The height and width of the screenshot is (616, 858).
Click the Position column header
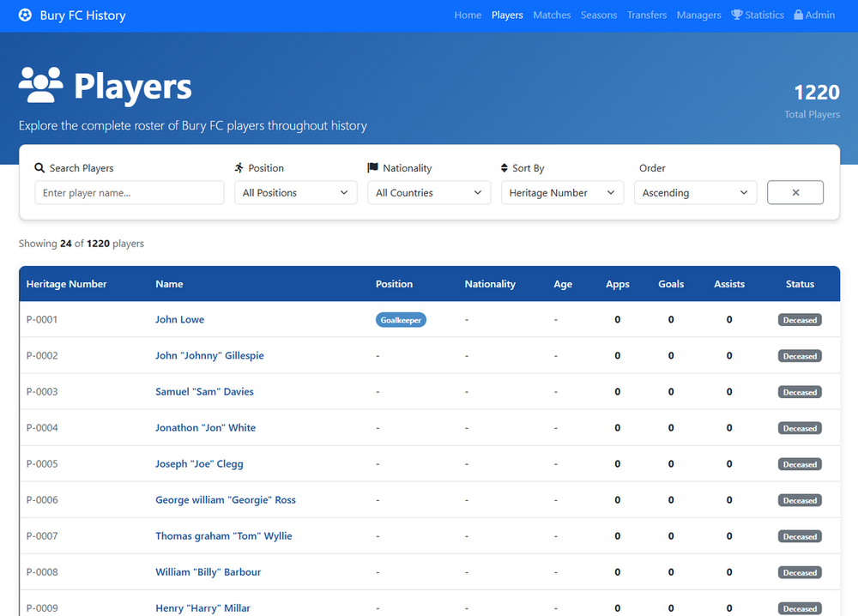coord(394,284)
